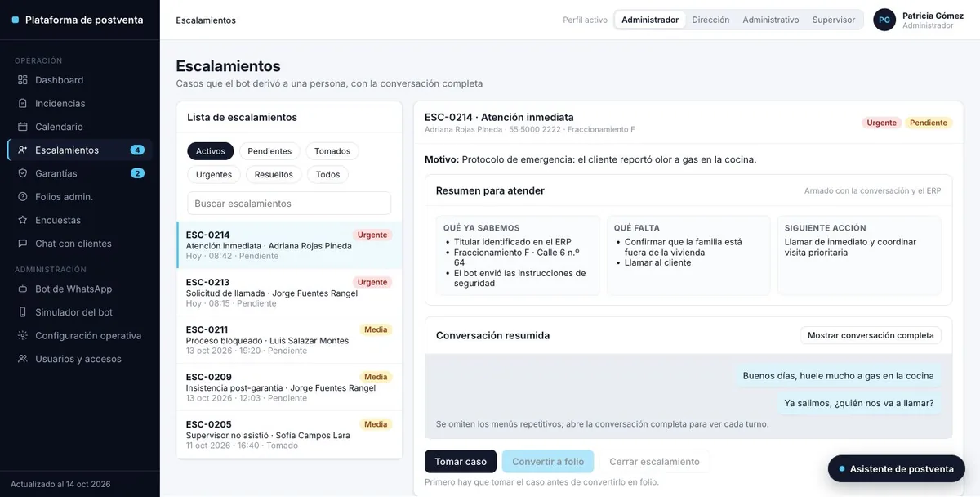
Task: Open Chat con clientes
Action: pyautogui.click(x=79, y=244)
